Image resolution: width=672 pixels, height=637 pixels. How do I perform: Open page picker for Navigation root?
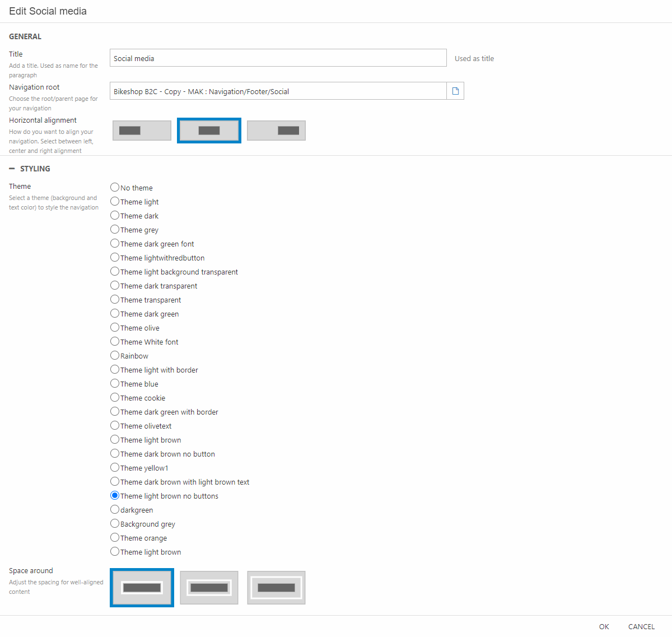pos(455,91)
